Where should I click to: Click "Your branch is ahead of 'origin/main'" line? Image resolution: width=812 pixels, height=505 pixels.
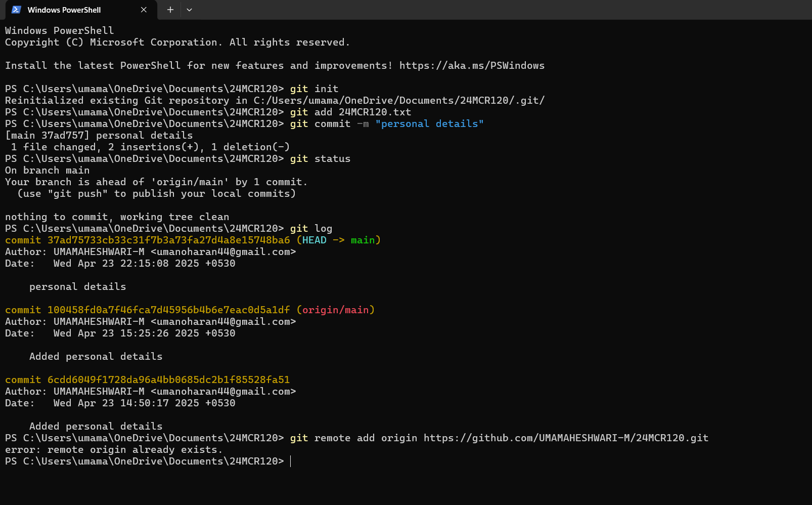156,182
